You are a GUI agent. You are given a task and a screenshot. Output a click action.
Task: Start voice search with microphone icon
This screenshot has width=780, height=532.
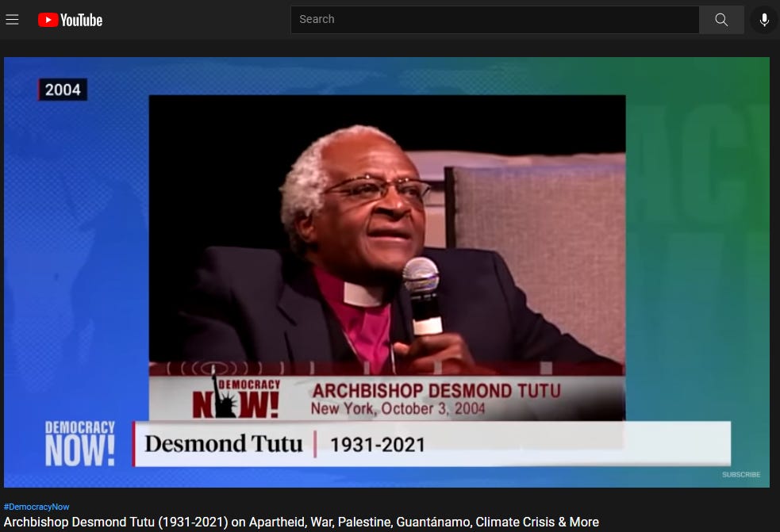[764, 19]
